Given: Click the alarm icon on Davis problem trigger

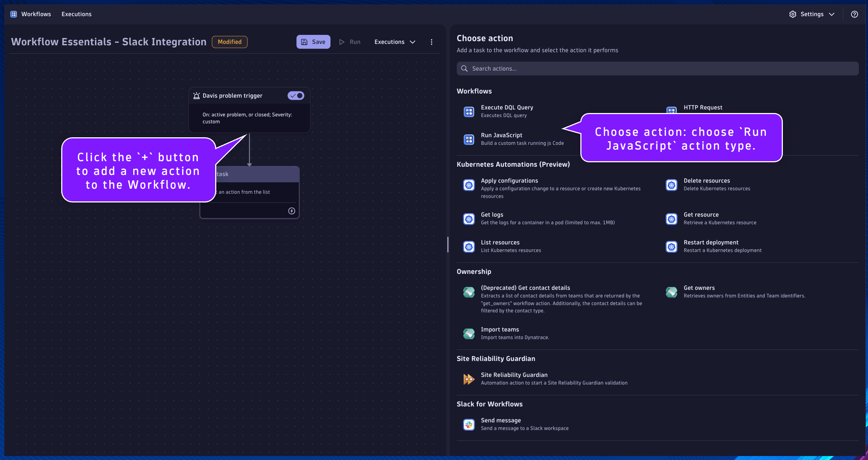Looking at the screenshot, I should (x=196, y=96).
